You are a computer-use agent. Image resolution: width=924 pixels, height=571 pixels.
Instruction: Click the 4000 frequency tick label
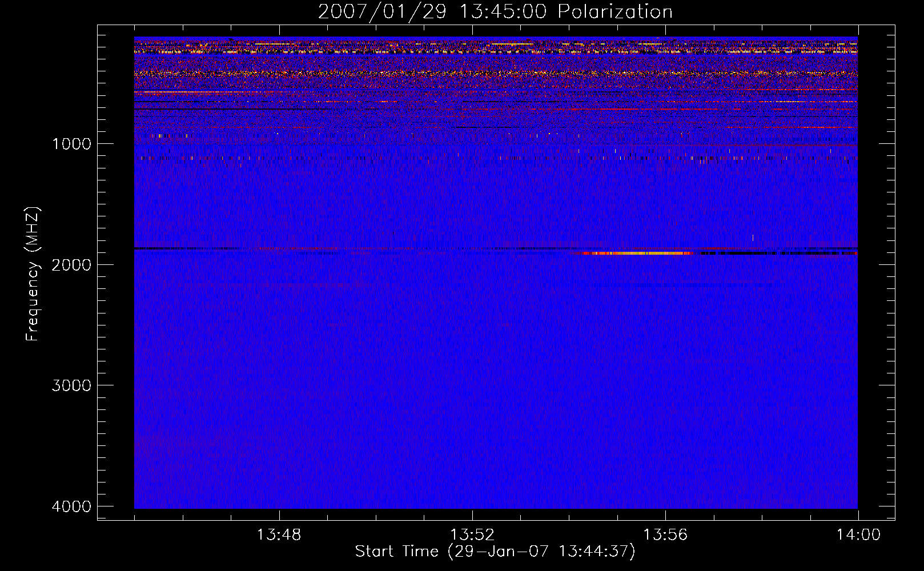coord(71,506)
